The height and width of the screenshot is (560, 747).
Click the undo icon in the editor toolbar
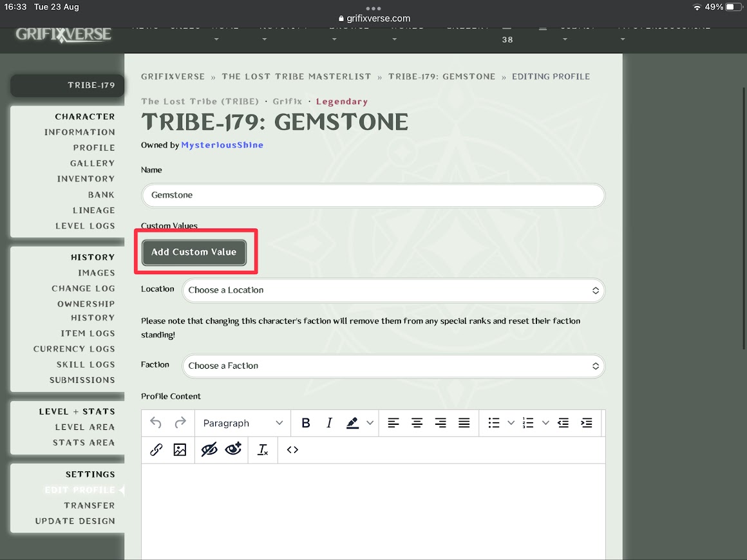tap(156, 423)
